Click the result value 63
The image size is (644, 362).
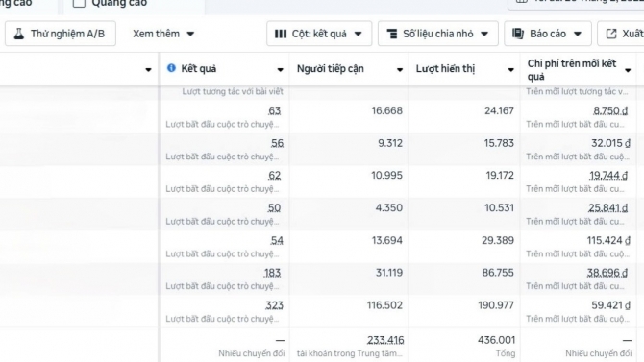(x=274, y=110)
